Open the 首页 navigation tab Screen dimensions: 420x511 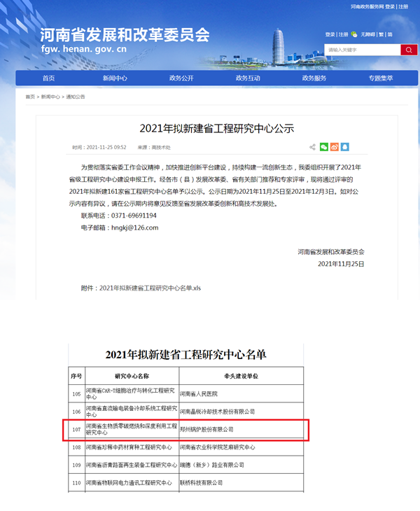click(48, 78)
